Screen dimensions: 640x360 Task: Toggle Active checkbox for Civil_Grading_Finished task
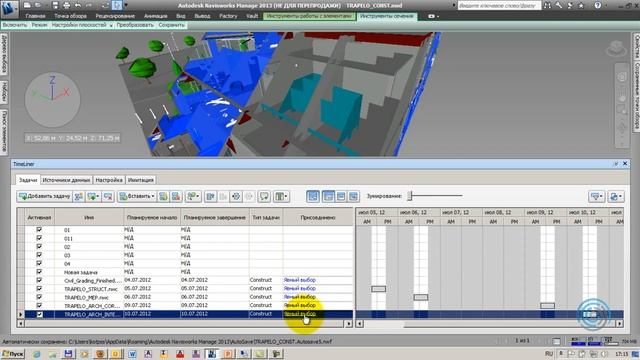click(39, 280)
